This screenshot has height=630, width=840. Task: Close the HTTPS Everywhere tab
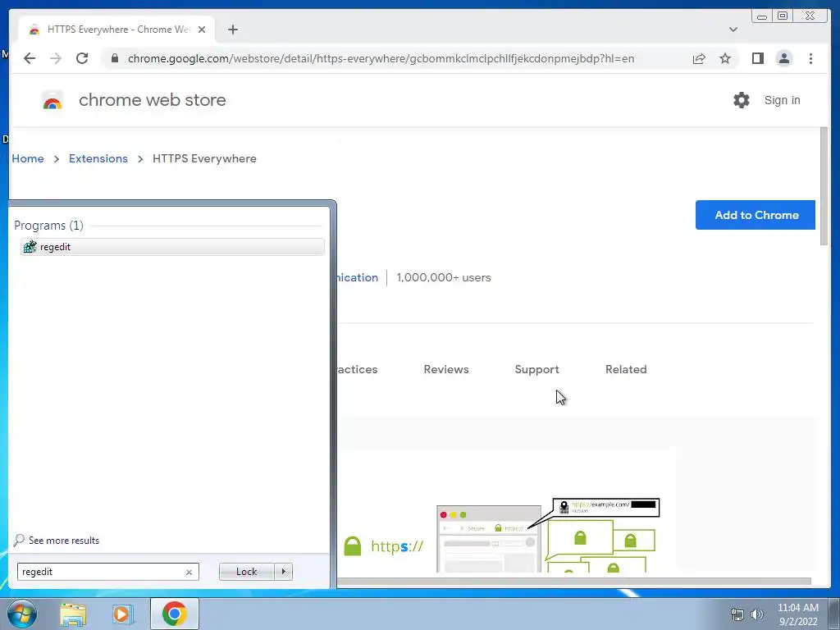202,30
